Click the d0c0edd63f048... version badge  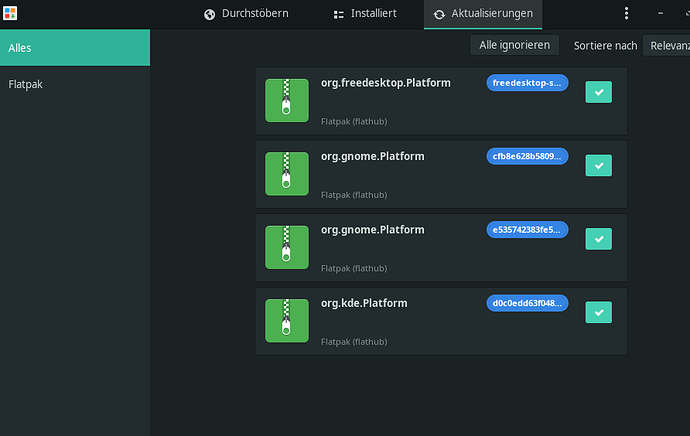(527, 303)
